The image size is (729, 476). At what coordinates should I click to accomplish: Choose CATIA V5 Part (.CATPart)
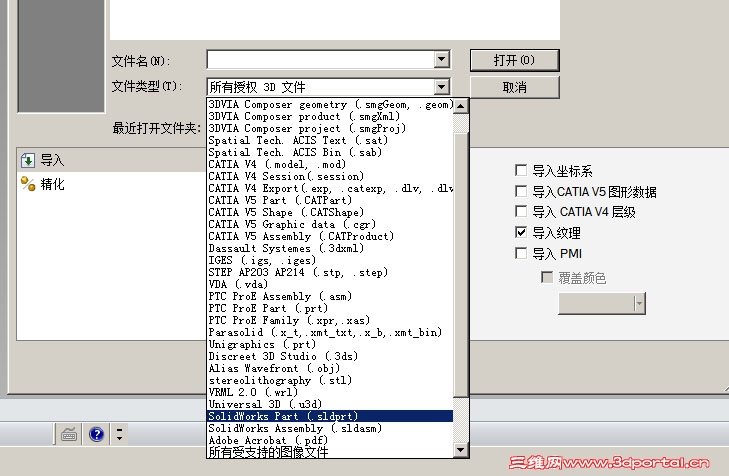pyautogui.click(x=330, y=200)
